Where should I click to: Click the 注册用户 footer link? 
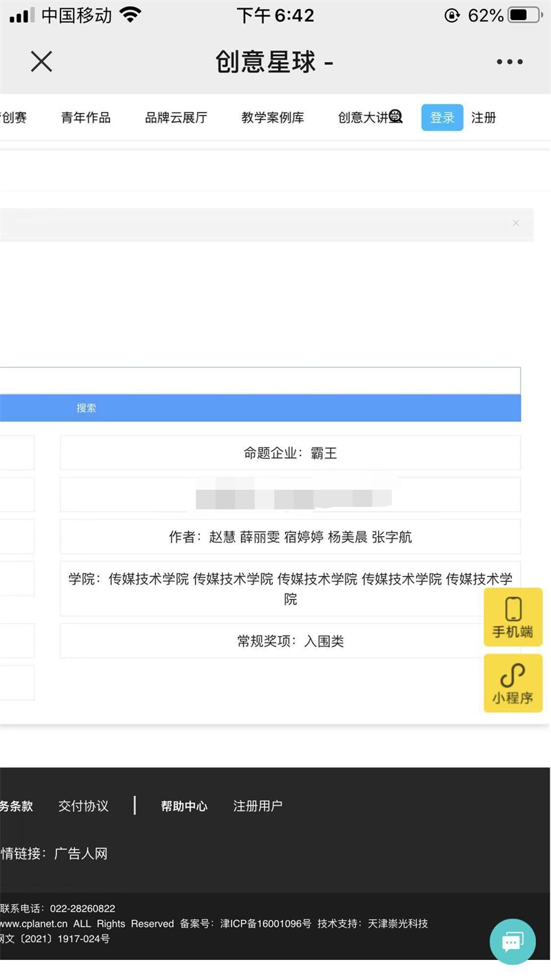point(258,806)
